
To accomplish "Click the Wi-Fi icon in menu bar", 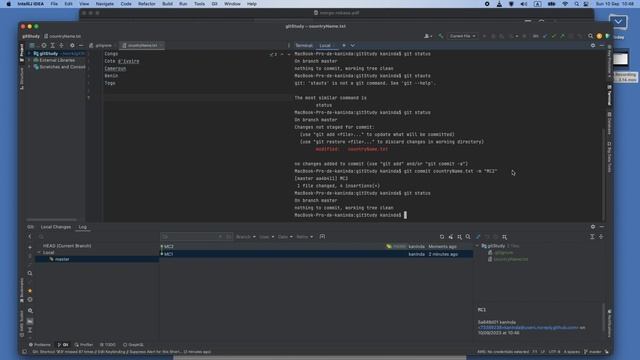I will [x=565, y=4].
